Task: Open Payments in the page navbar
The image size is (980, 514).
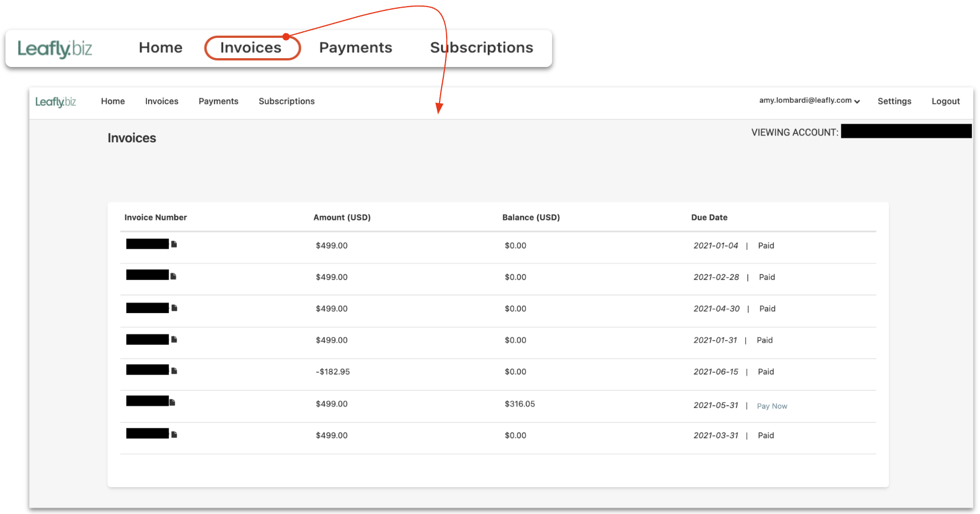Action: click(218, 101)
